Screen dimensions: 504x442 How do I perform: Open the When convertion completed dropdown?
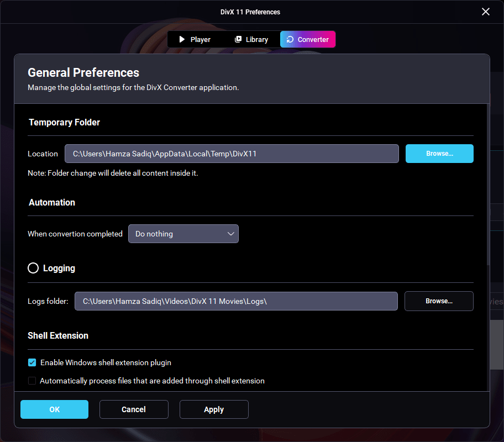pyautogui.click(x=183, y=234)
